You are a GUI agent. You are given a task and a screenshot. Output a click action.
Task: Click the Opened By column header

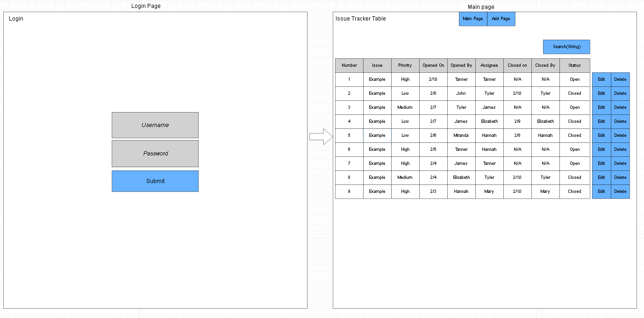(x=461, y=65)
